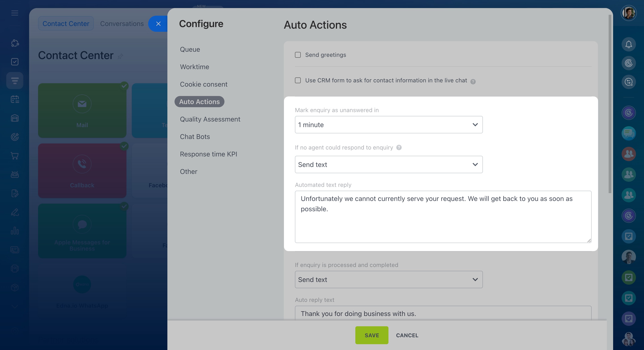Click help icon next to CRM form option
Image resolution: width=644 pixels, height=350 pixels.
[473, 81]
